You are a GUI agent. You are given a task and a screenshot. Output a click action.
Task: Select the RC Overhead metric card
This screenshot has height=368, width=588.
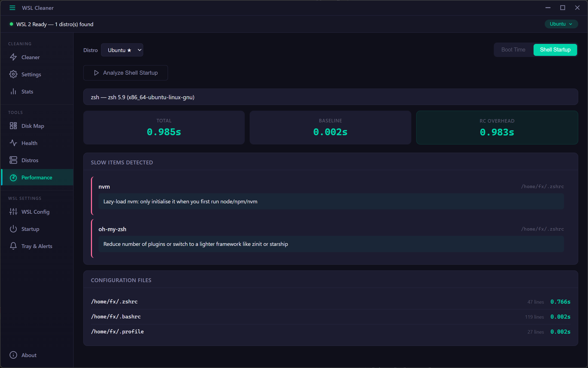click(x=497, y=128)
